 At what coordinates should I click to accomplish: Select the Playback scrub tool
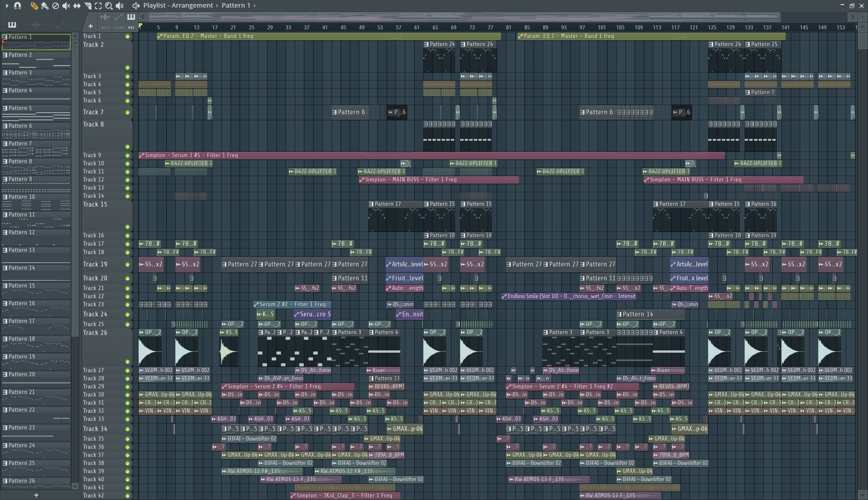click(x=119, y=6)
